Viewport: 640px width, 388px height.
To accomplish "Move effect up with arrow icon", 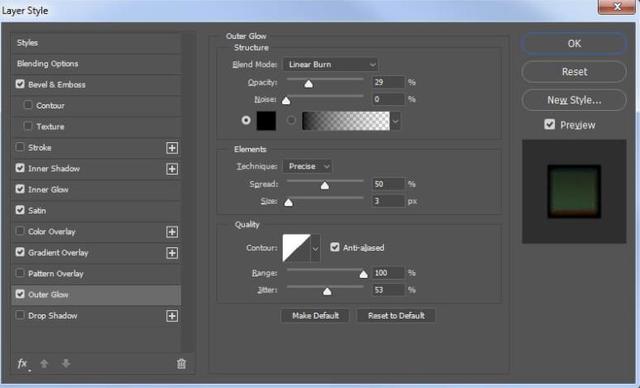I will (x=44, y=363).
